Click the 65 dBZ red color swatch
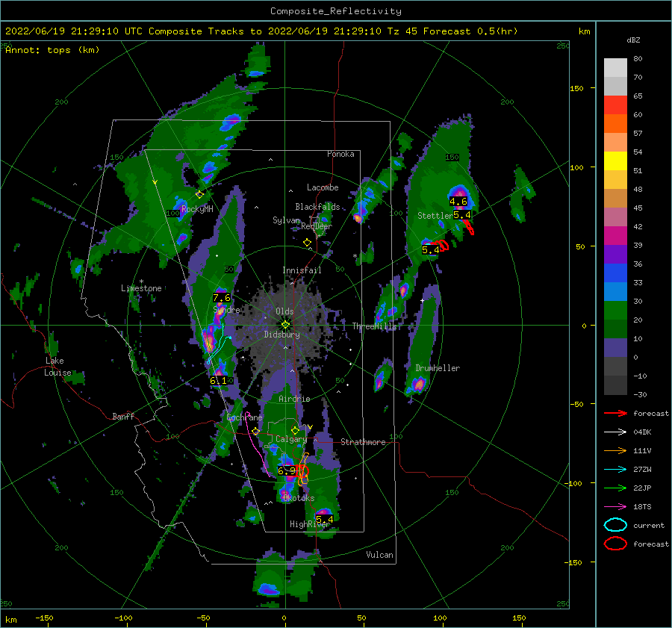 pyautogui.click(x=615, y=105)
